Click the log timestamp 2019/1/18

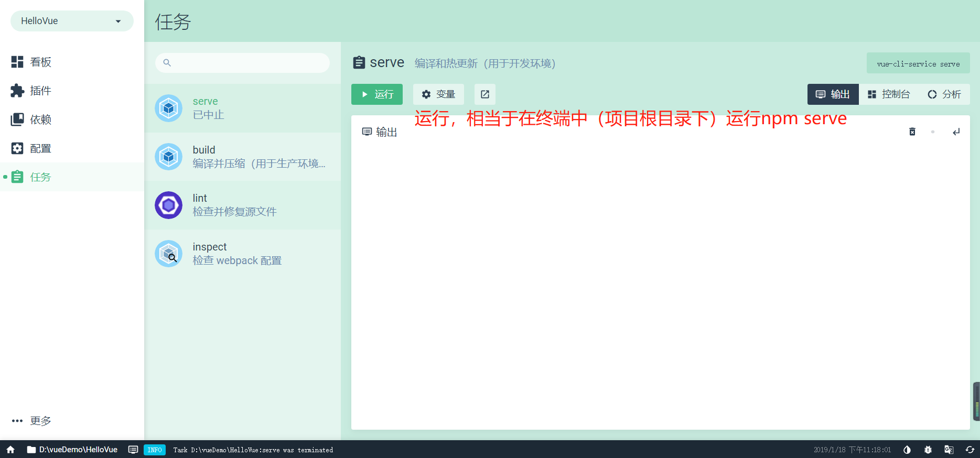tap(852, 450)
